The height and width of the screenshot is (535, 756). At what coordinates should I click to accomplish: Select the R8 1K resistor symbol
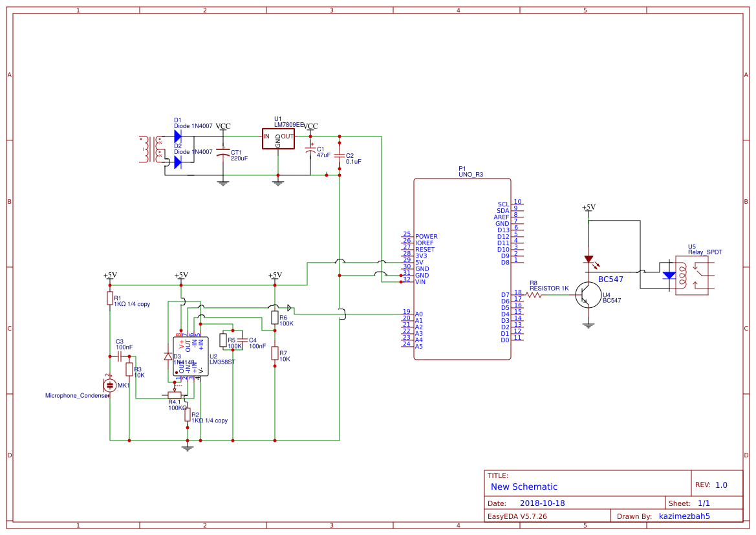pos(534,295)
